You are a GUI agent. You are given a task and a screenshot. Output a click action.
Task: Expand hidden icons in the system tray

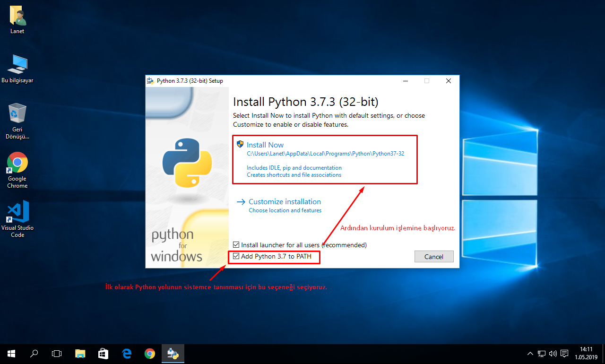coord(530,353)
